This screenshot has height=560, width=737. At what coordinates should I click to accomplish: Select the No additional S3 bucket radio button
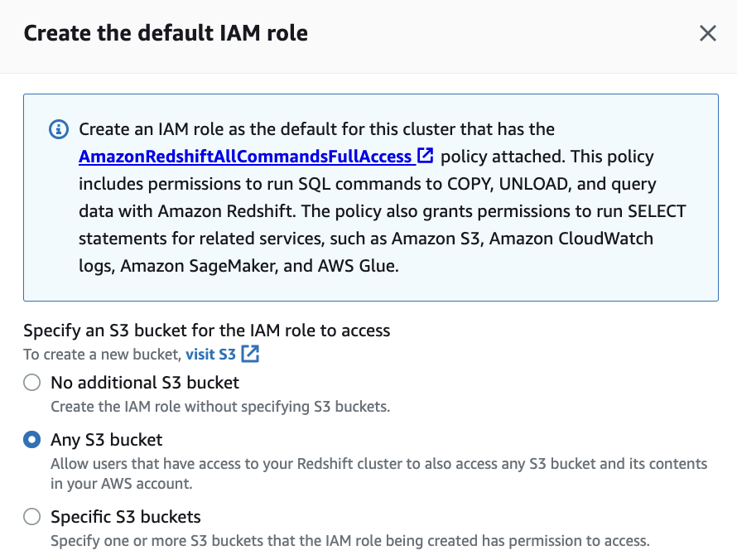31,383
